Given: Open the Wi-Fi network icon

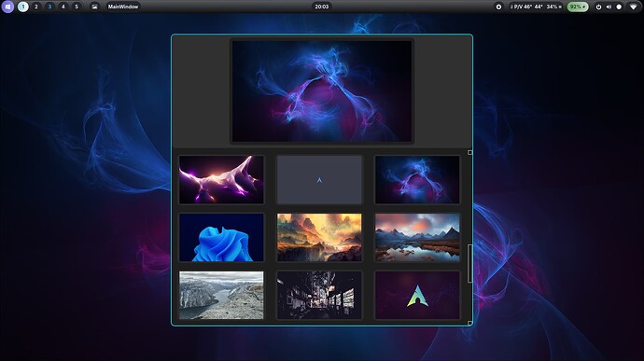Looking at the screenshot, I should tap(633, 7).
